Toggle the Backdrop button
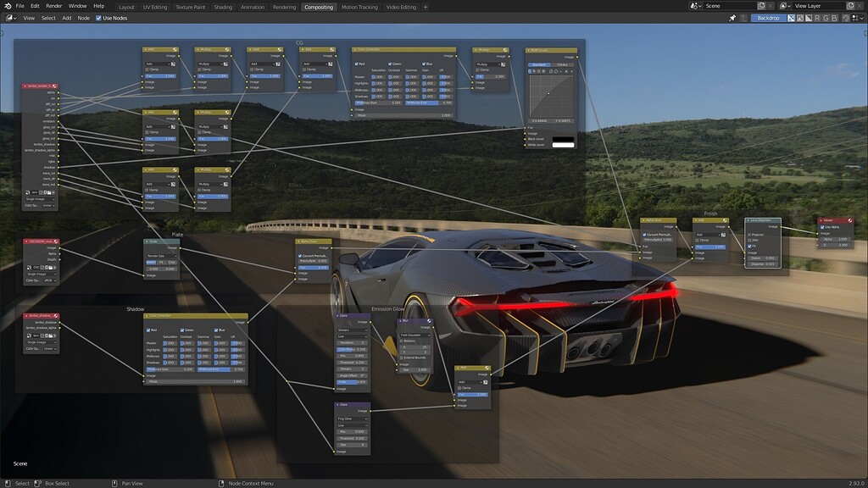The image size is (868, 488). coord(769,18)
